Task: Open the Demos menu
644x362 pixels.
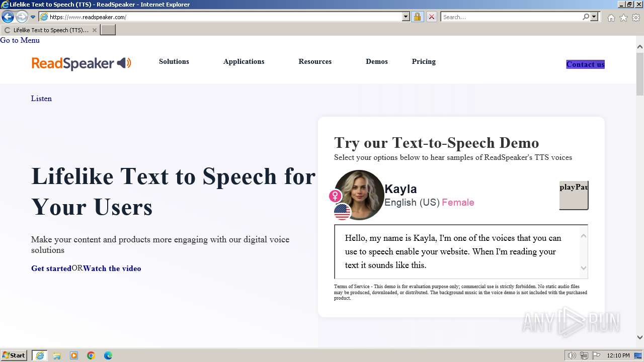Action: (377, 61)
